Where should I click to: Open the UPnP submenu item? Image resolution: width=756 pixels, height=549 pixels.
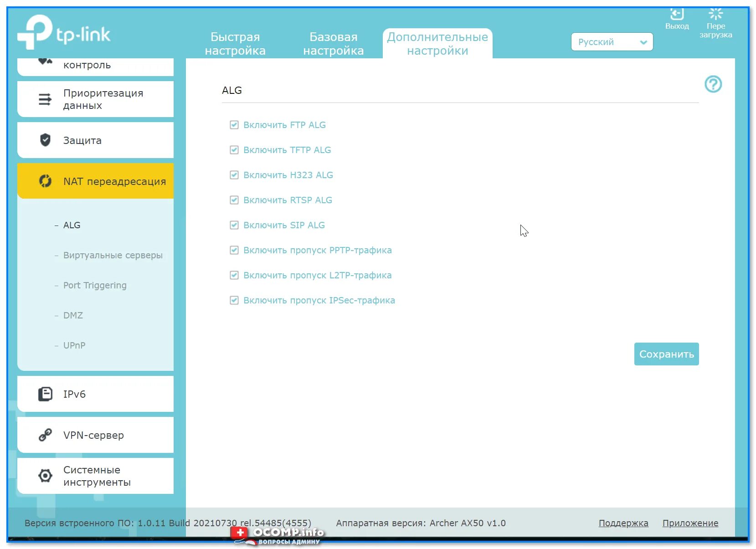[74, 345]
